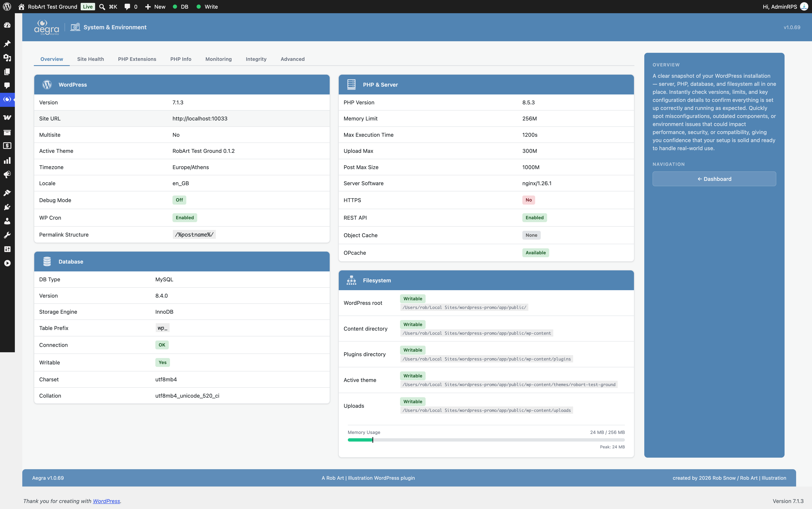The image size is (812, 509).
Task: Open the PHP Info tab
Action: (181, 59)
